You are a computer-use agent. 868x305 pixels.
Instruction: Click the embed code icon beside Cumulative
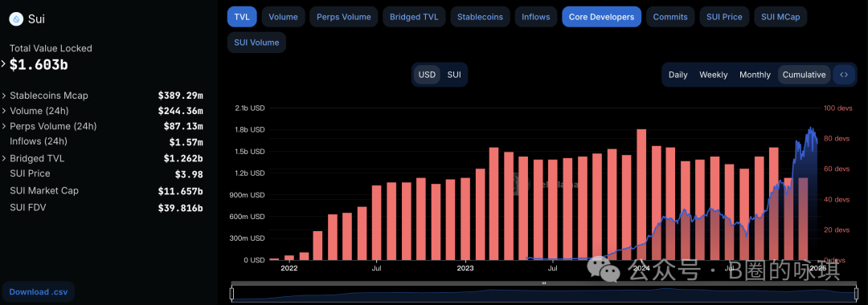844,75
